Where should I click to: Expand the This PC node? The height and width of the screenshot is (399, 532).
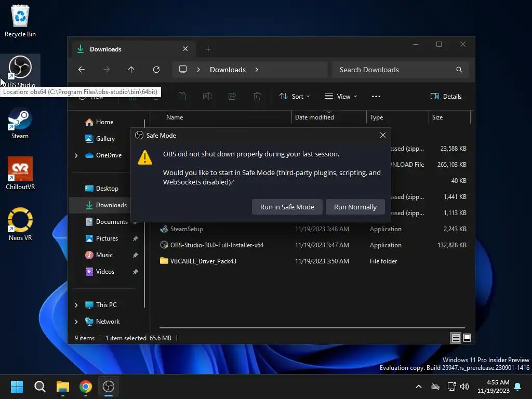76,305
